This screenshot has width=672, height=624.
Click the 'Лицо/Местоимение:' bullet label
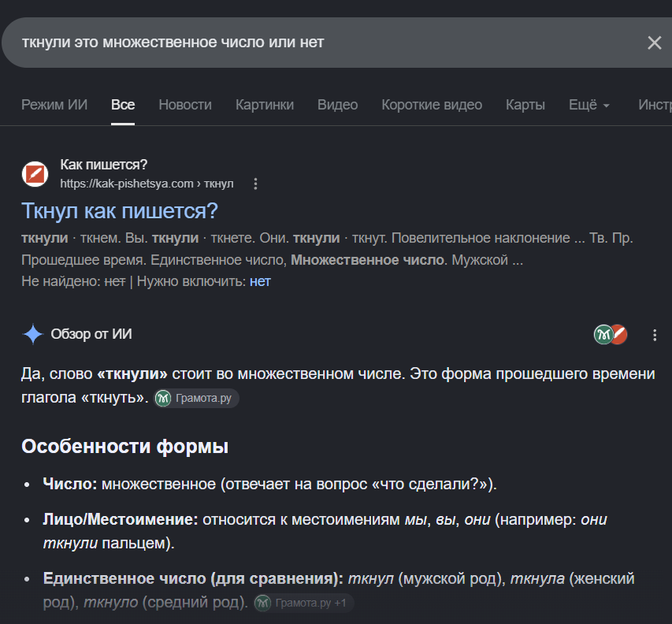[121, 520]
